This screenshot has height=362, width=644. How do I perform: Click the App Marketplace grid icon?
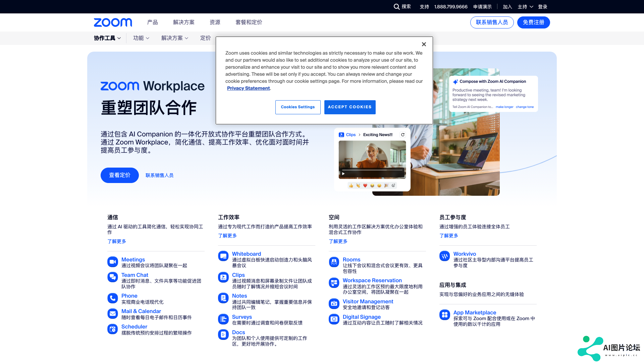445,315
